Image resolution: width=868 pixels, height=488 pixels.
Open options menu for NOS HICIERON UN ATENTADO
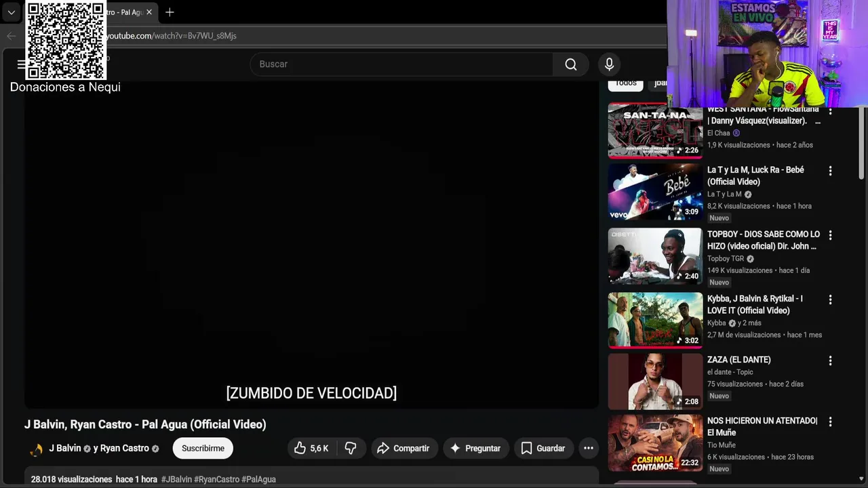coord(830,422)
